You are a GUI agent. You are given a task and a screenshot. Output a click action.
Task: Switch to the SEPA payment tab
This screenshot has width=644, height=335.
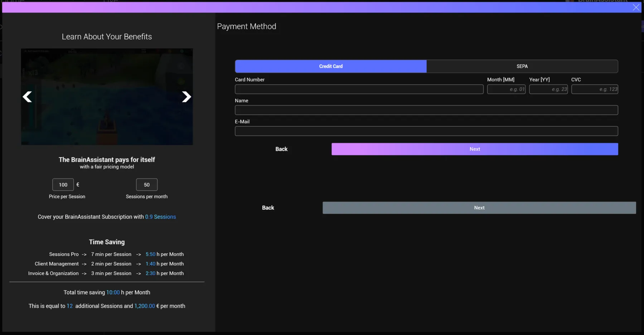tap(522, 66)
